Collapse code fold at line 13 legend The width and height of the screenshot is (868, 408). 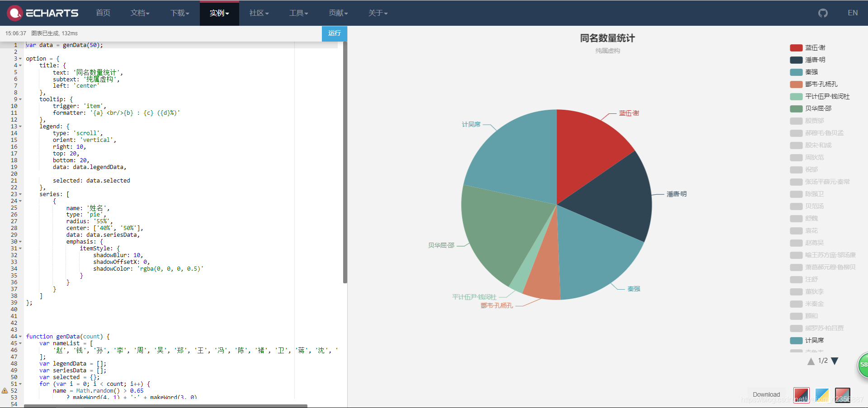coord(20,127)
